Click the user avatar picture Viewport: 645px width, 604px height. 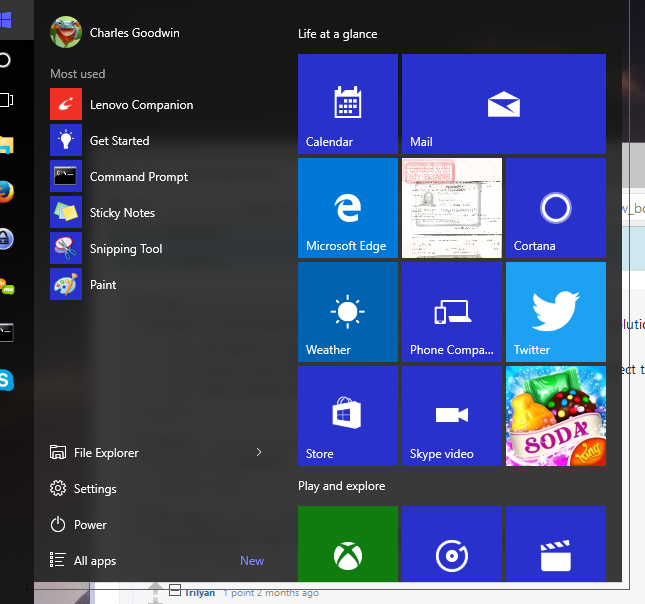(x=66, y=32)
